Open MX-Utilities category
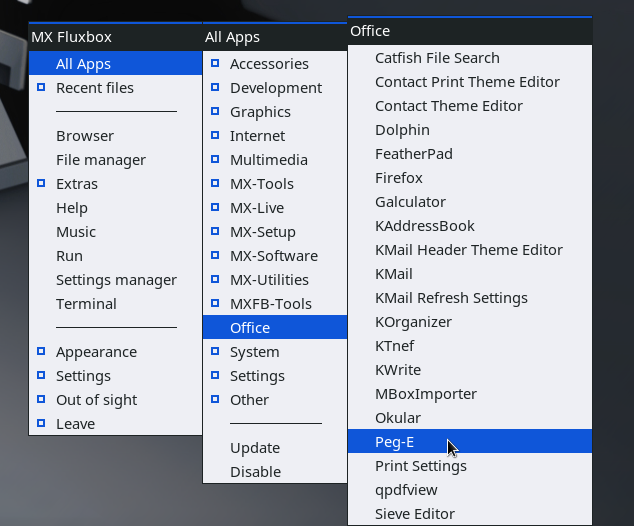The width and height of the screenshot is (634, 526). click(275, 280)
